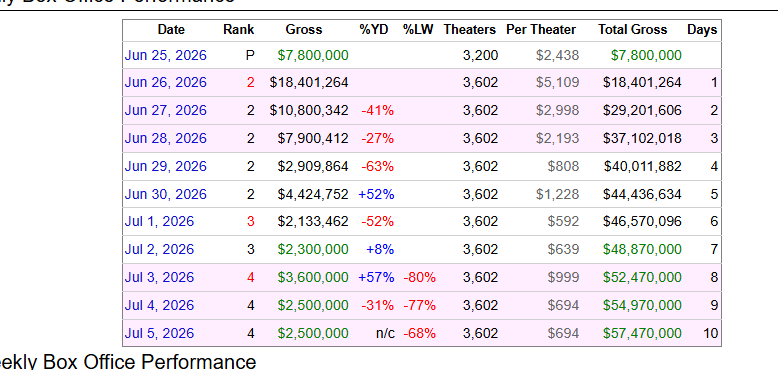Open the Jun 28, 2026 date link

[x=165, y=138]
